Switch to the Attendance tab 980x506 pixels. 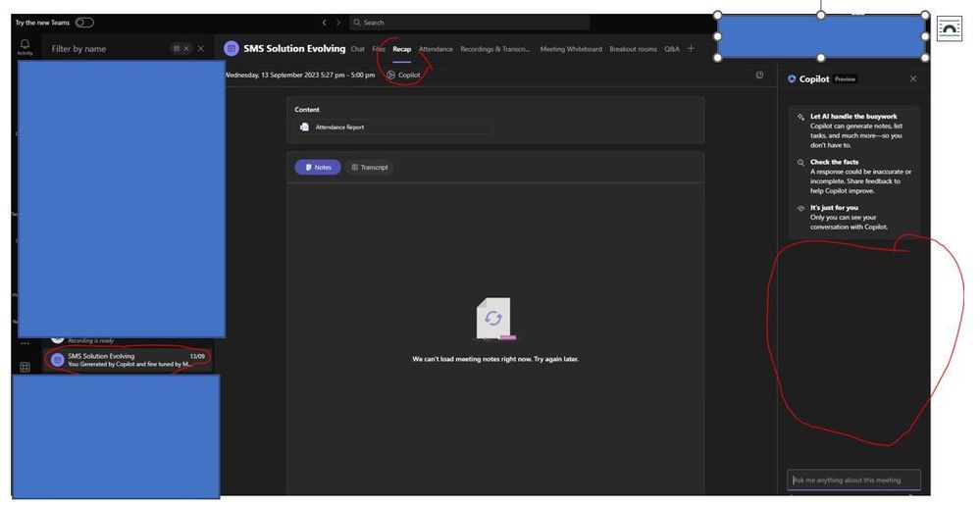(x=436, y=49)
